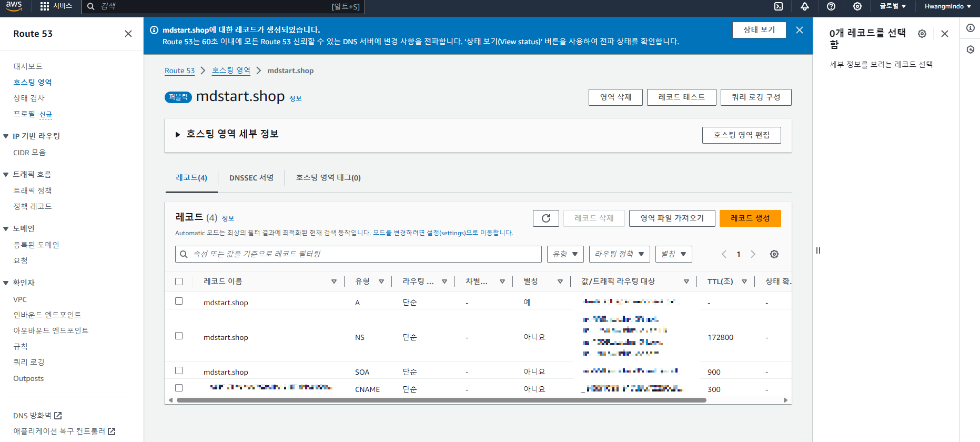Click the Delete zone button
Viewport: 980px width, 442px height.
click(615, 97)
